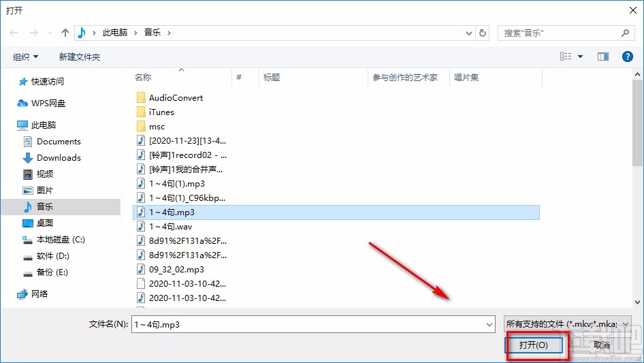Toggle the preview pane icon
This screenshot has width=644, height=363.
click(x=603, y=57)
